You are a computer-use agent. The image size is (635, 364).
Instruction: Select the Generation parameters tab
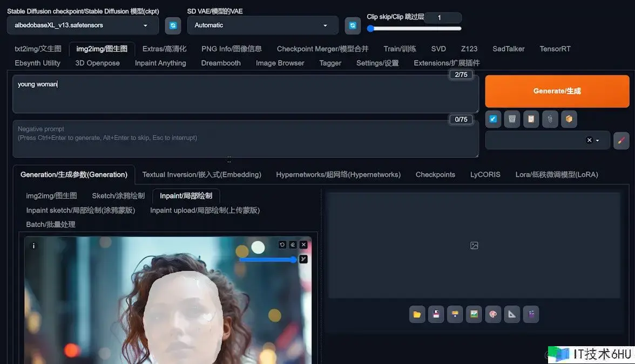pyautogui.click(x=73, y=175)
